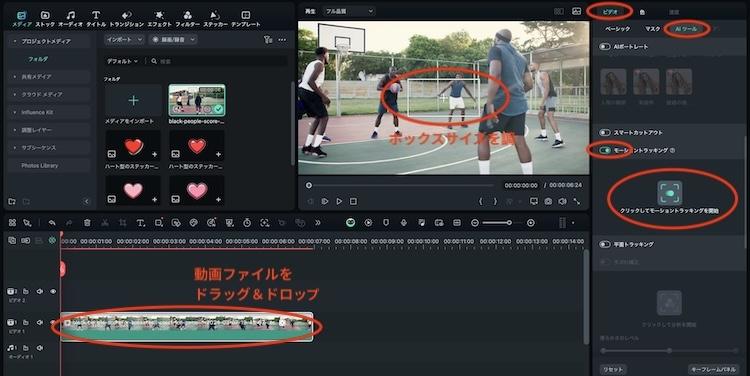Screen dimensions: 750x376
Task: Click the preview snapshot camera icon
Action: (x=548, y=201)
